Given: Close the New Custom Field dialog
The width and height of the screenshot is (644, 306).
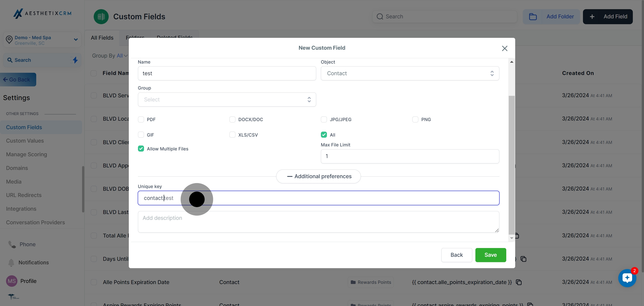Looking at the screenshot, I should tap(504, 48).
